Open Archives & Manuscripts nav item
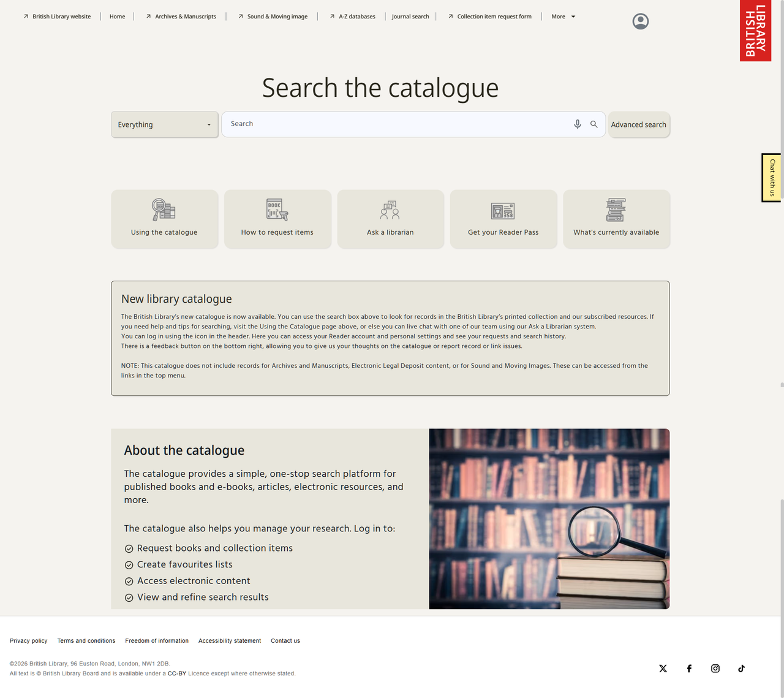 [186, 17]
